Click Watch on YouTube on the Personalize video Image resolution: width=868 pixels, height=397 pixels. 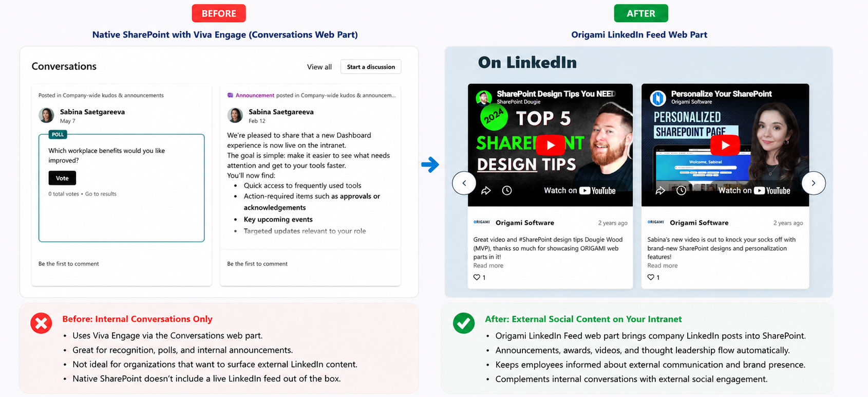[x=754, y=190]
